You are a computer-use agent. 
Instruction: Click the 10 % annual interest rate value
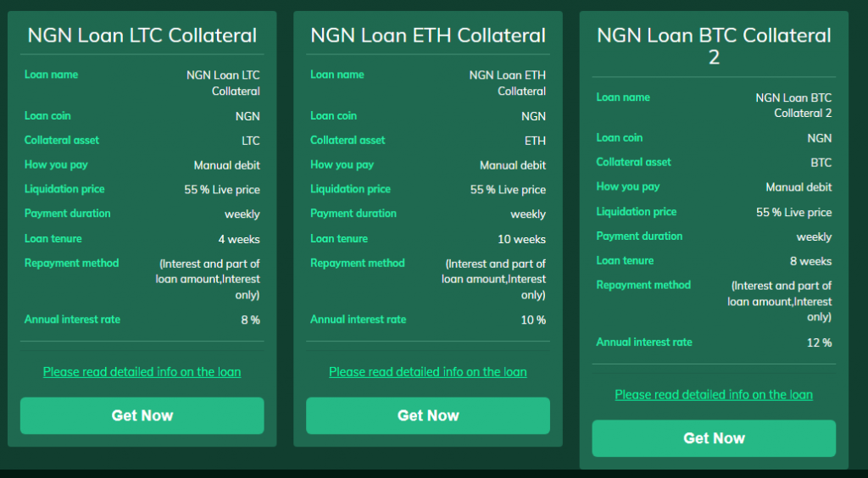click(x=533, y=320)
